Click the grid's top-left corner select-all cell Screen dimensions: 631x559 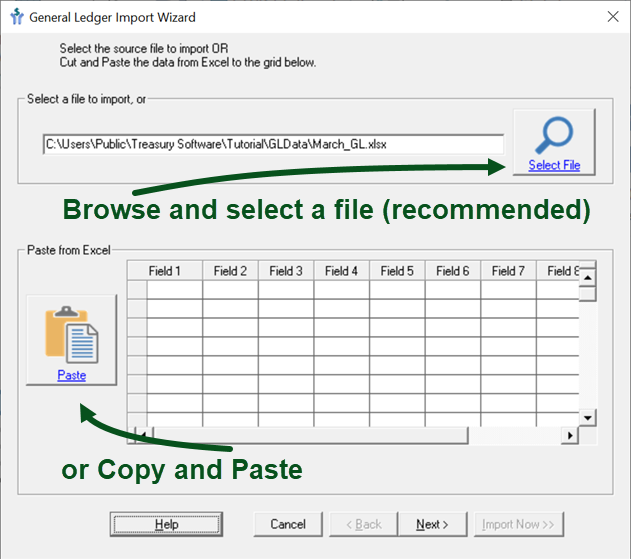click(137, 271)
